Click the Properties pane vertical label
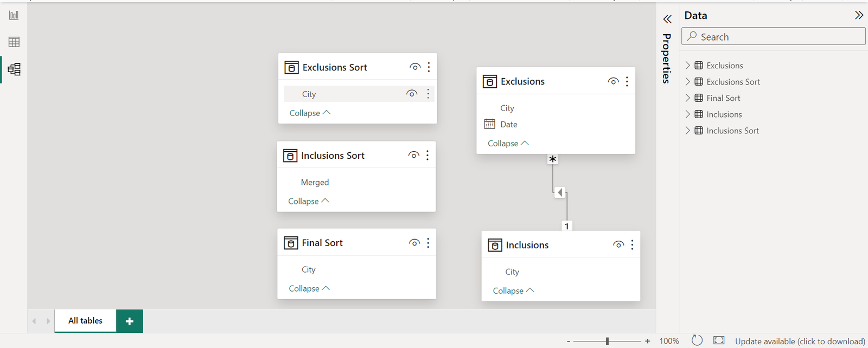This screenshot has height=348, width=868. [x=667, y=59]
